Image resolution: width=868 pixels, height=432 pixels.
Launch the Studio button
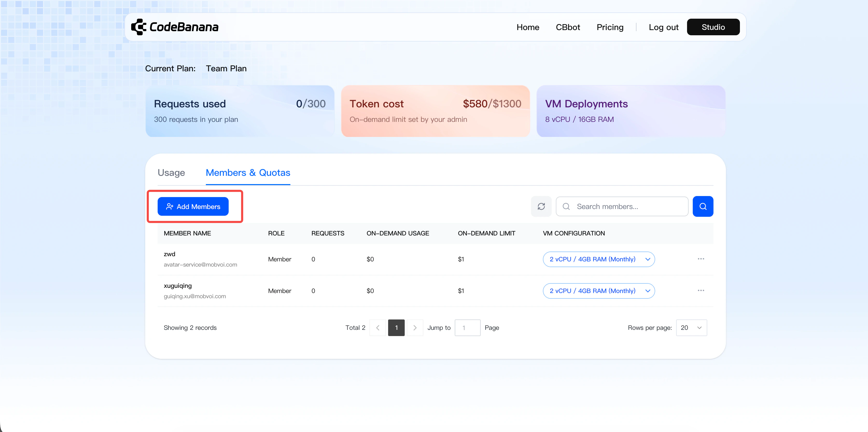(x=713, y=27)
